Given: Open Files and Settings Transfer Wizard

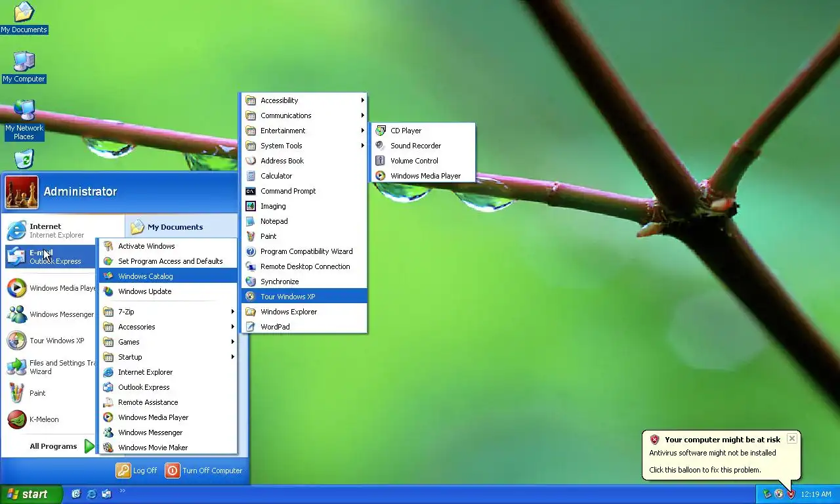Looking at the screenshot, I should tap(51, 367).
